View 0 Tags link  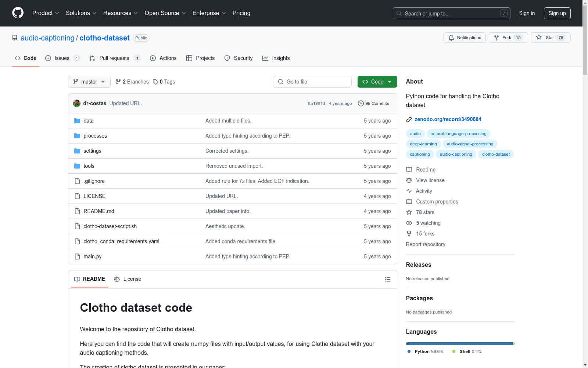[164, 82]
